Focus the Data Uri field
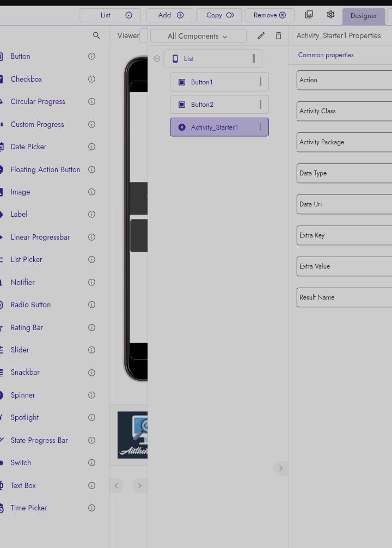The width and height of the screenshot is (392, 548). click(345, 204)
